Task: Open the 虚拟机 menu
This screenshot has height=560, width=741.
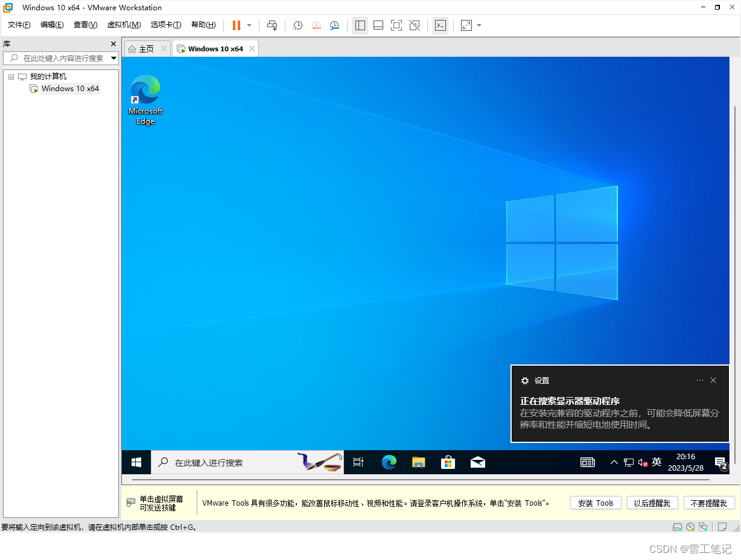Action: (124, 25)
